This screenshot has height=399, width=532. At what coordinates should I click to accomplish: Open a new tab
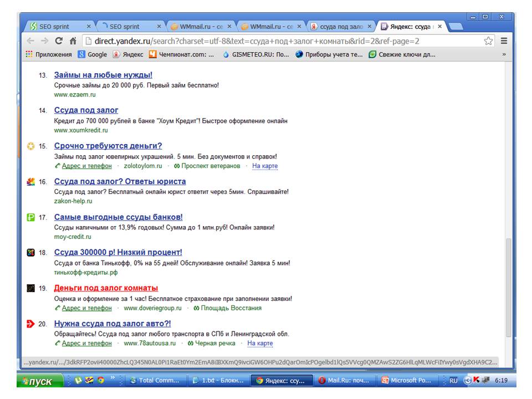pos(456,27)
